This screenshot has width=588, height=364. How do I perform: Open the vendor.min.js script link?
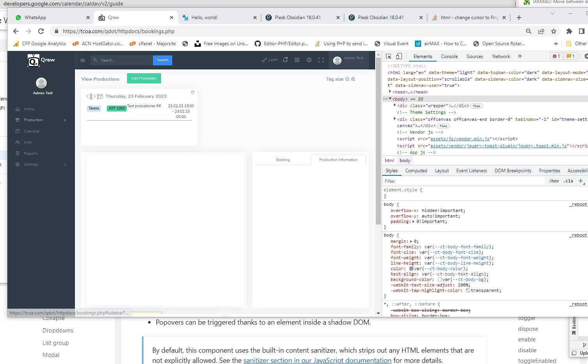click(460, 139)
